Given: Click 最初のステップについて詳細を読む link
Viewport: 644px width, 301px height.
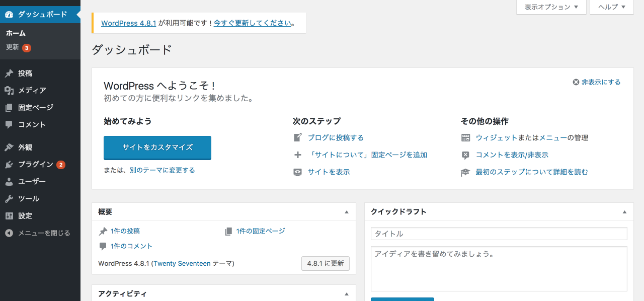Looking at the screenshot, I should [x=532, y=172].
